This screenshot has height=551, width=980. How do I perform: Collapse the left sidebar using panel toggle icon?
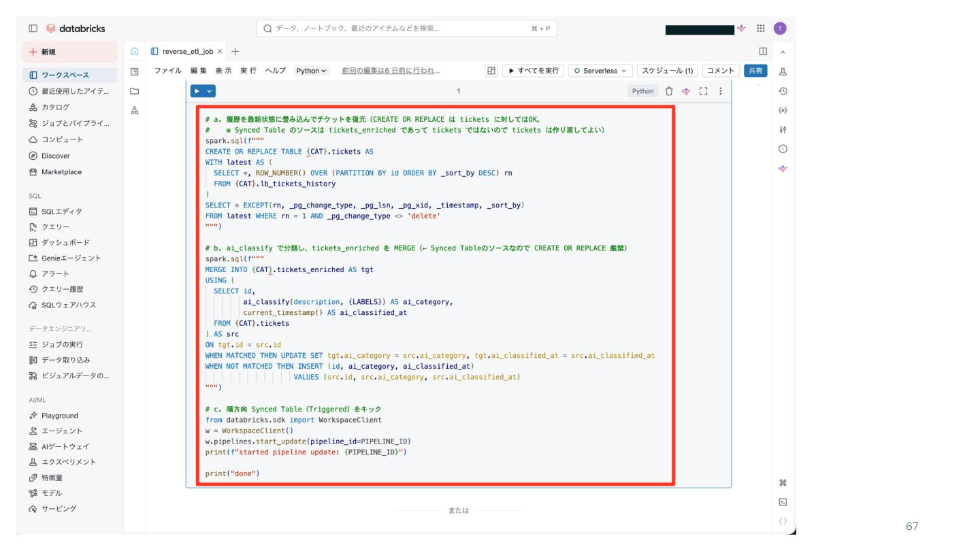point(33,29)
